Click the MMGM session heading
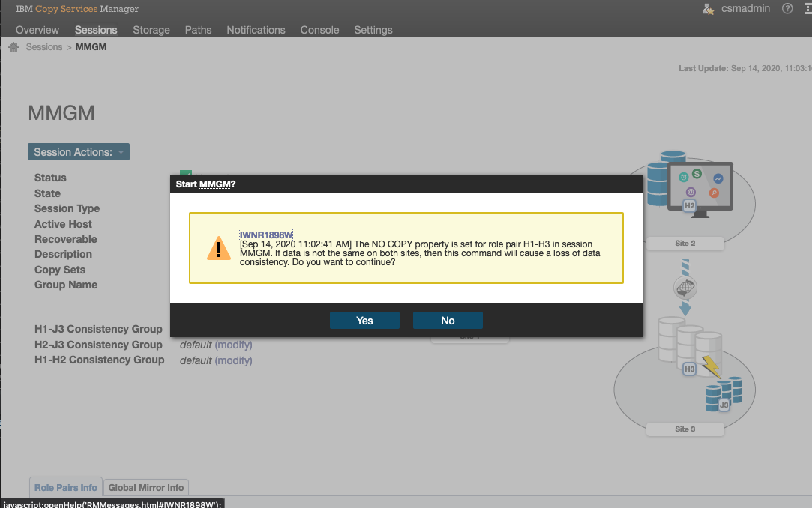Screen dimensions: 812x508 [61, 113]
